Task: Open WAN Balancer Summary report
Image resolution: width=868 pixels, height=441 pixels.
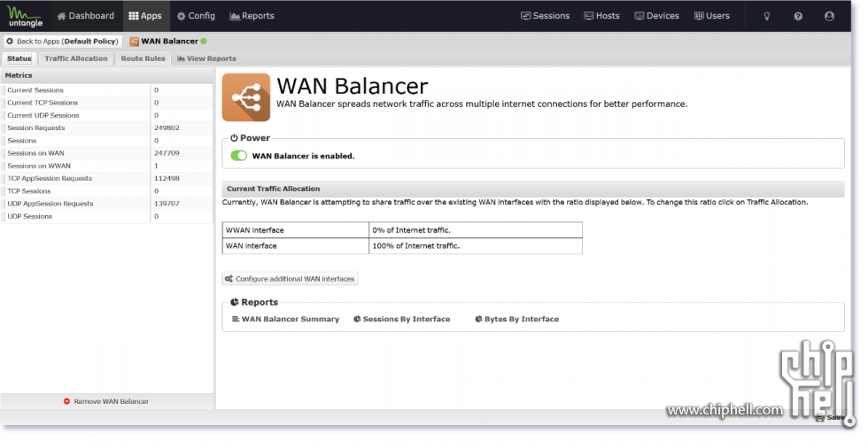Action: [x=285, y=320]
